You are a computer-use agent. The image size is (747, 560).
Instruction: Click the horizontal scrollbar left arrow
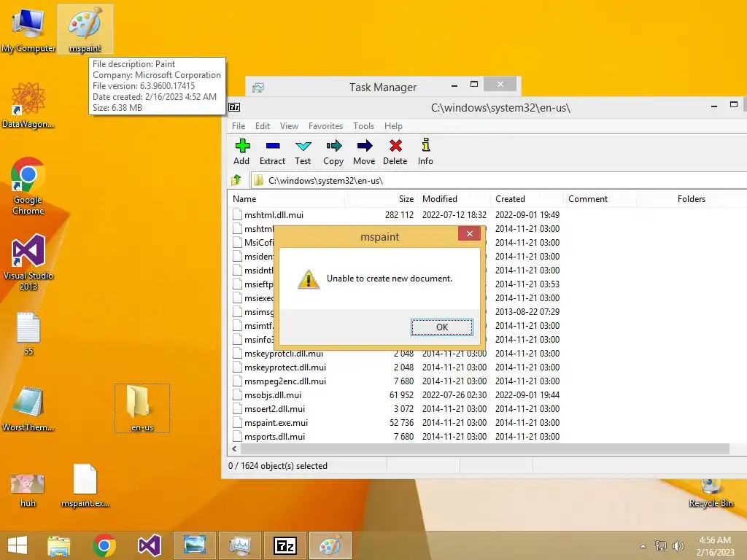[234, 448]
